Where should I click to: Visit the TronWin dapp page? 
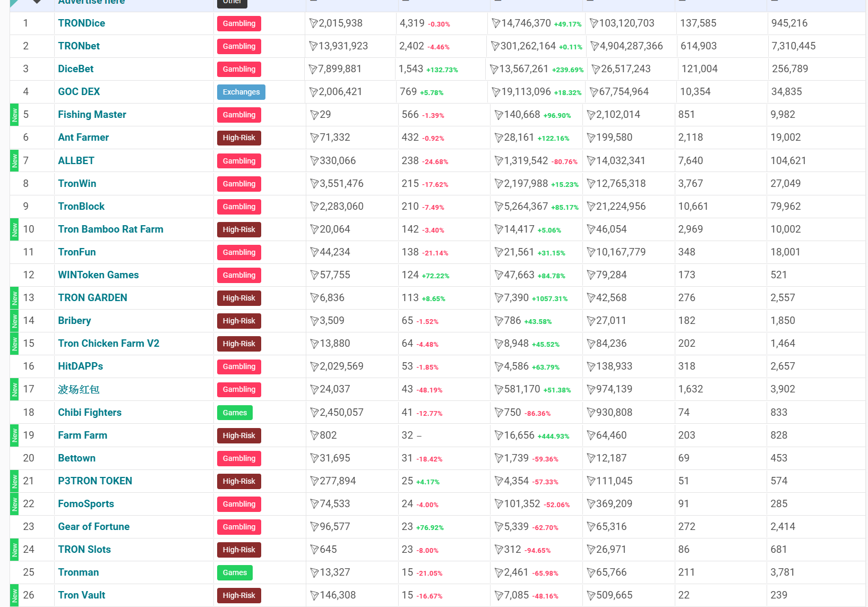(78, 183)
